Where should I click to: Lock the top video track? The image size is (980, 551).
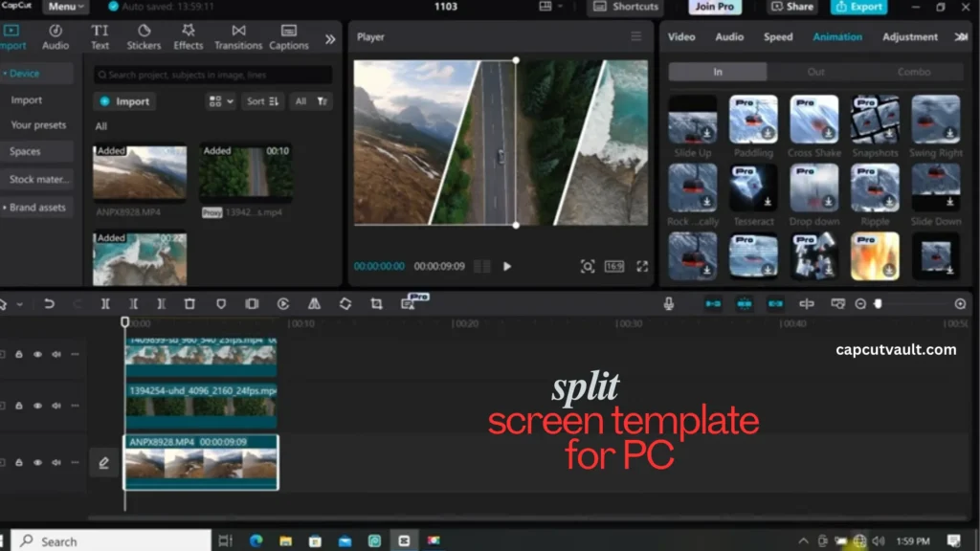click(19, 354)
